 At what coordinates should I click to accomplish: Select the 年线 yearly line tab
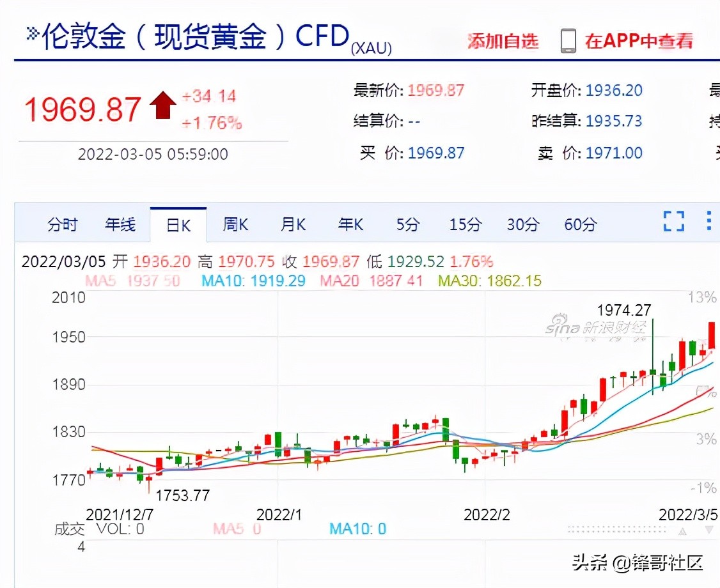click(120, 224)
